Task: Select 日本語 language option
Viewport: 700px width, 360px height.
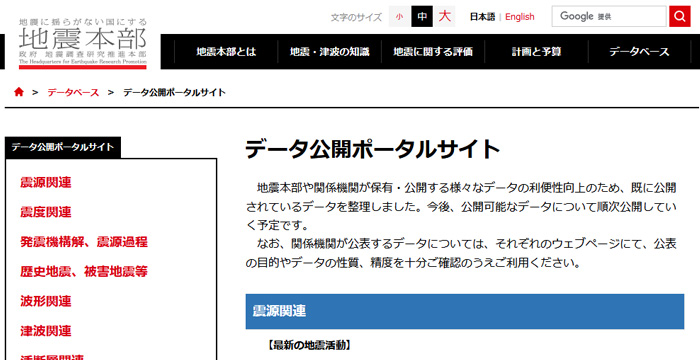Action: pos(482,17)
